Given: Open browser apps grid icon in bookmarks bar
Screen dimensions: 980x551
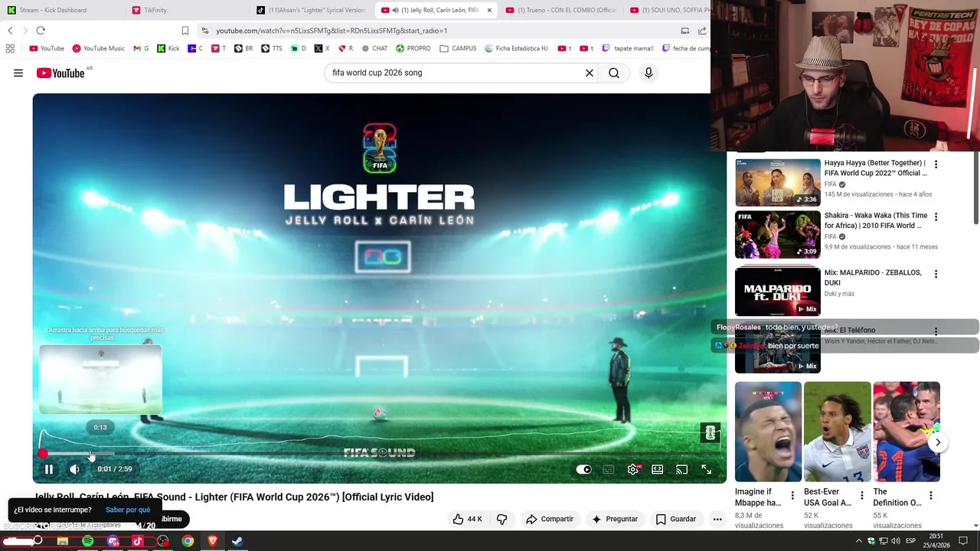Looking at the screenshot, I should [10, 48].
